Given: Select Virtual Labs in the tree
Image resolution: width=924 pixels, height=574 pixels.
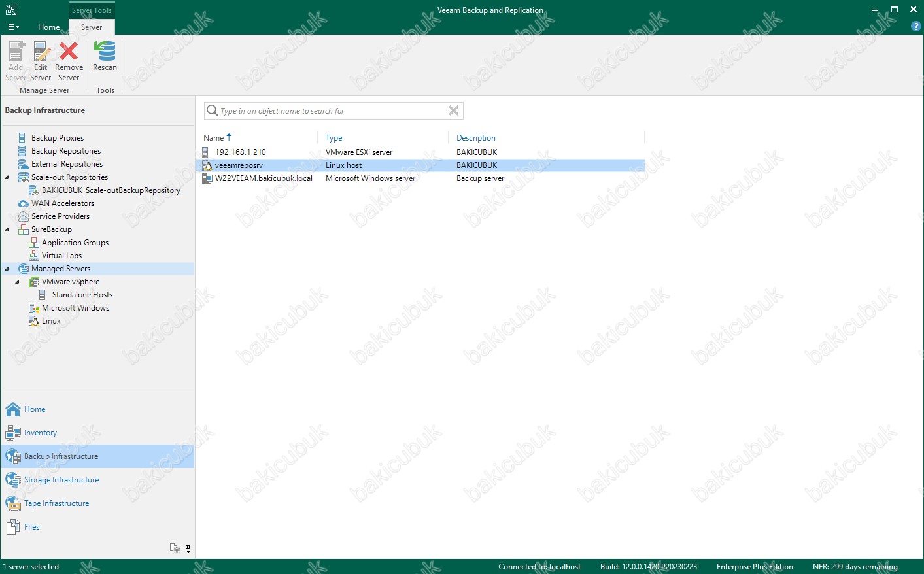Looking at the screenshot, I should [x=61, y=256].
